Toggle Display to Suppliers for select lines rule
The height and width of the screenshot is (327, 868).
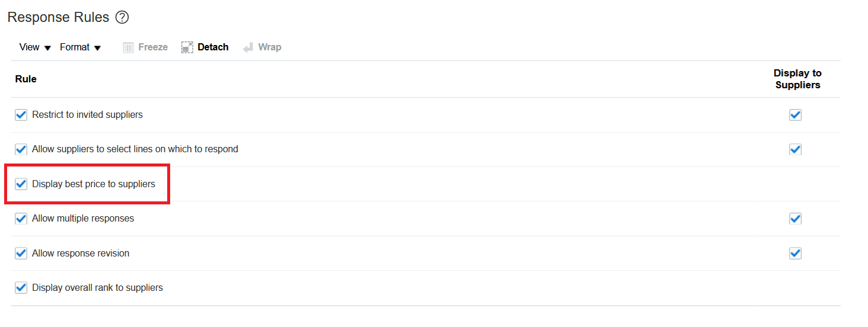[796, 149]
